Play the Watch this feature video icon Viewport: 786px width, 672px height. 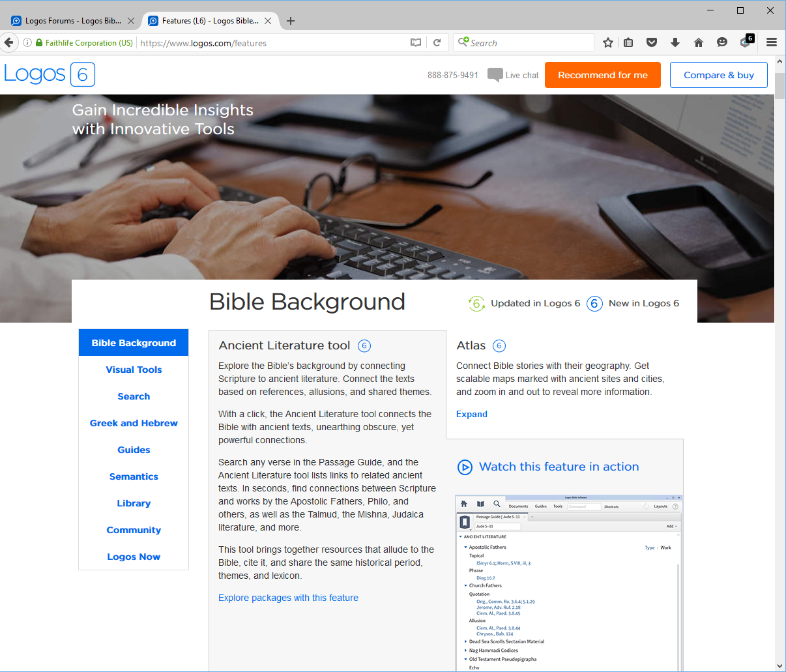point(465,467)
